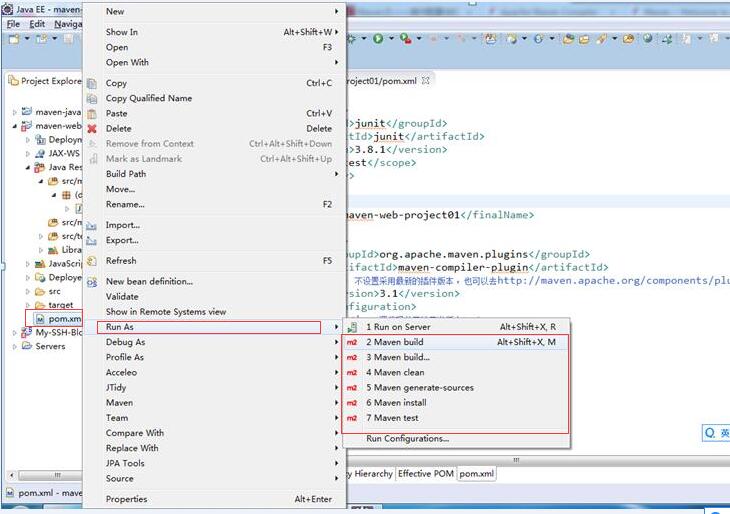Click the green Run toolbar icon
Image resolution: width=730 pixels, height=514 pixels.
tap(378, 39)
